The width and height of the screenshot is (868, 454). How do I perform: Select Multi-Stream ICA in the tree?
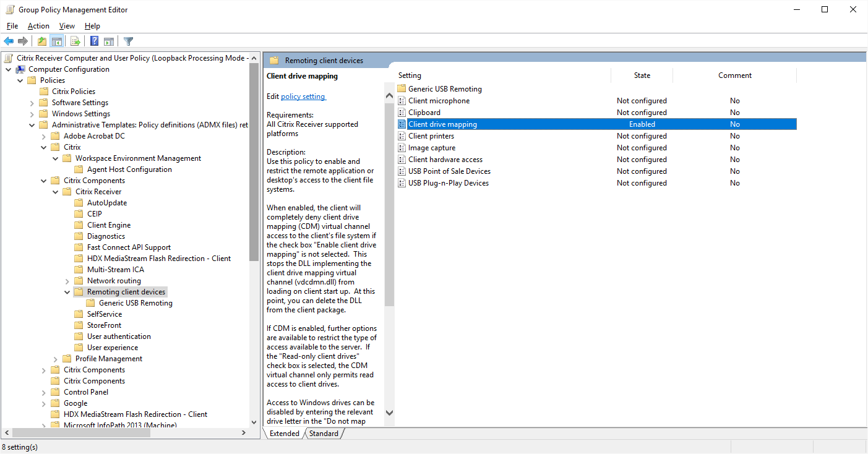116,270
